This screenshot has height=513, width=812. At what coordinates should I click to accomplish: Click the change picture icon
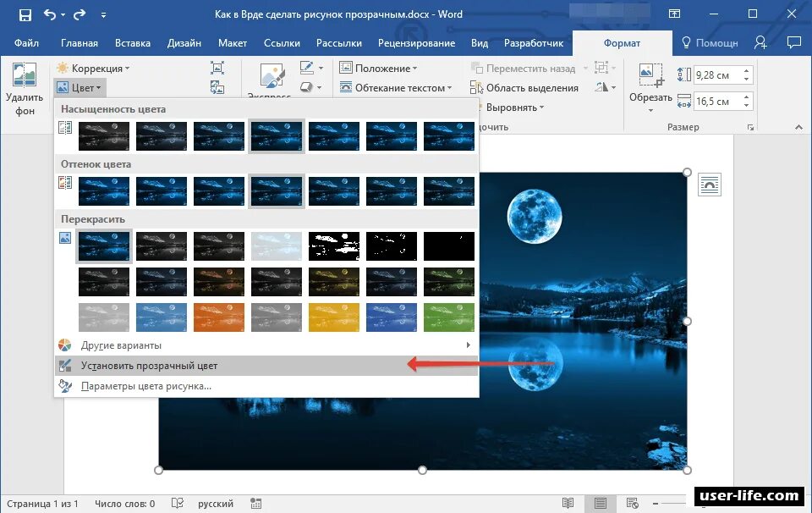coord(217,87)
